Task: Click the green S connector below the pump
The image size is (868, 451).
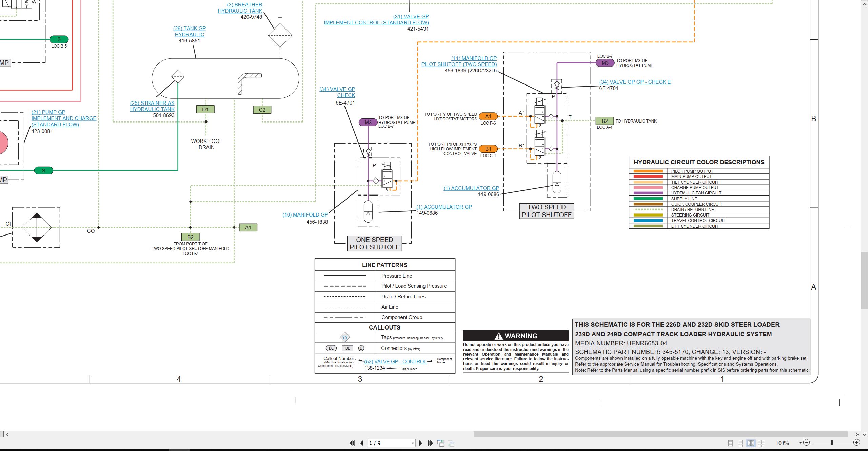Action: [x=43, y=170]
